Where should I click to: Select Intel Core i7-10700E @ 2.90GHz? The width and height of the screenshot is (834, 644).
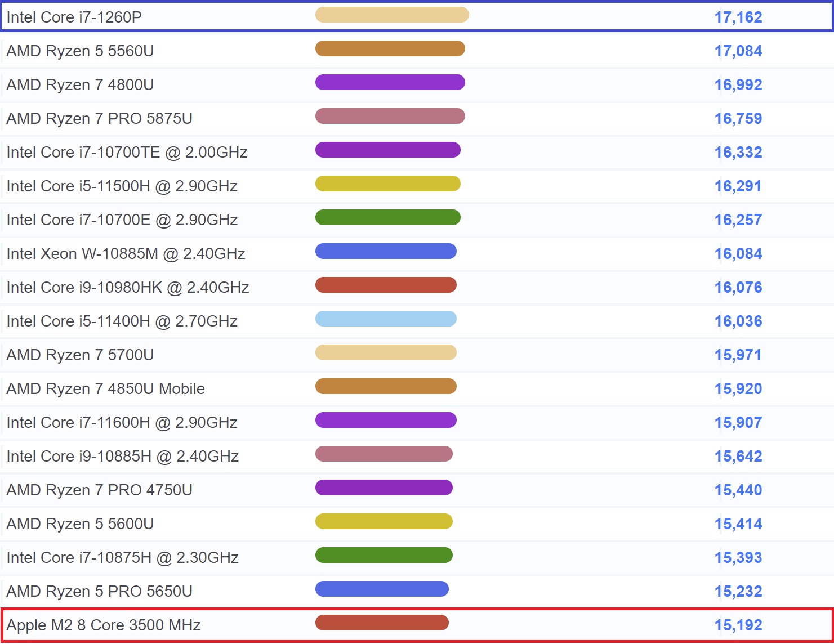(x=122, y=220)
